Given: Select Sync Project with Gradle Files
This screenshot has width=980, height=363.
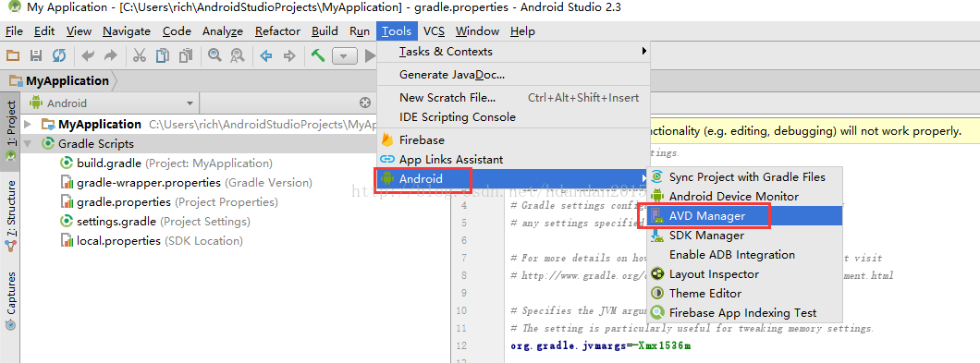Looking at the screenshot, I should click(745, 176).
